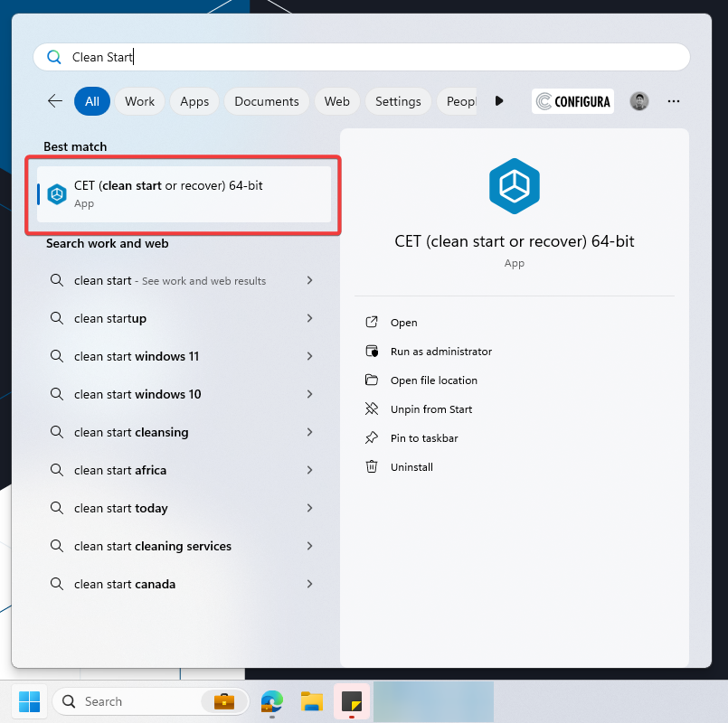Expand chevron next to 'clean start today'
The width and height of the screenshot is (728, 723).
coord(309,508)
